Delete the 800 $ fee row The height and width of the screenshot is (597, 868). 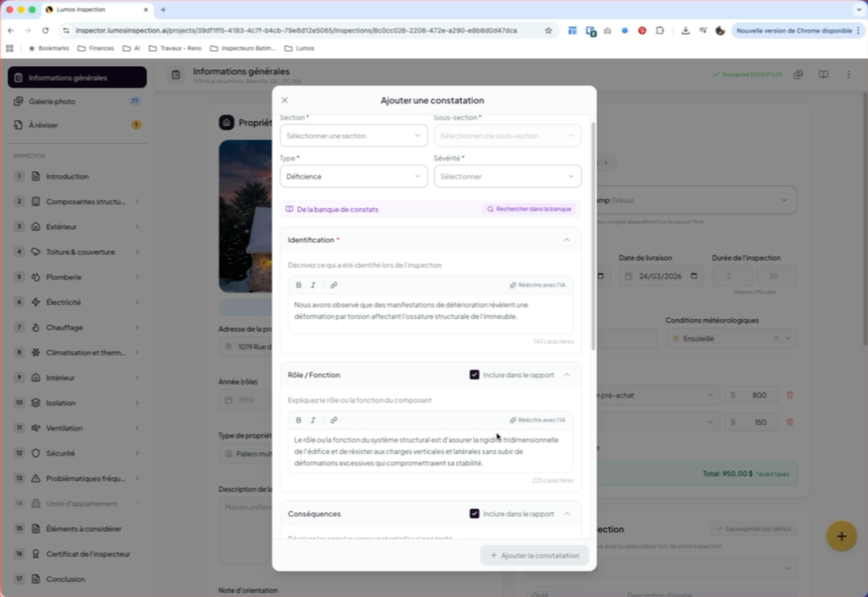[790, 395]
